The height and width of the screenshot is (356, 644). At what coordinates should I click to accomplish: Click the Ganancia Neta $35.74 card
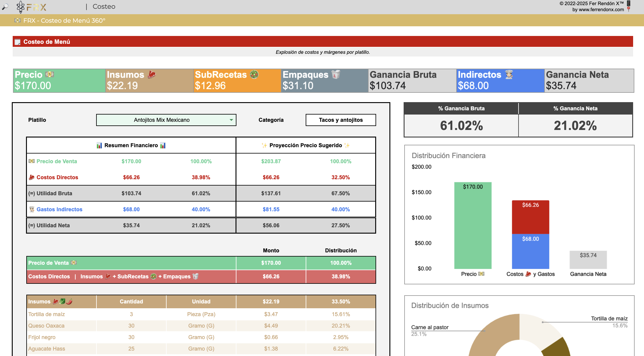click(x=589, y=81)
